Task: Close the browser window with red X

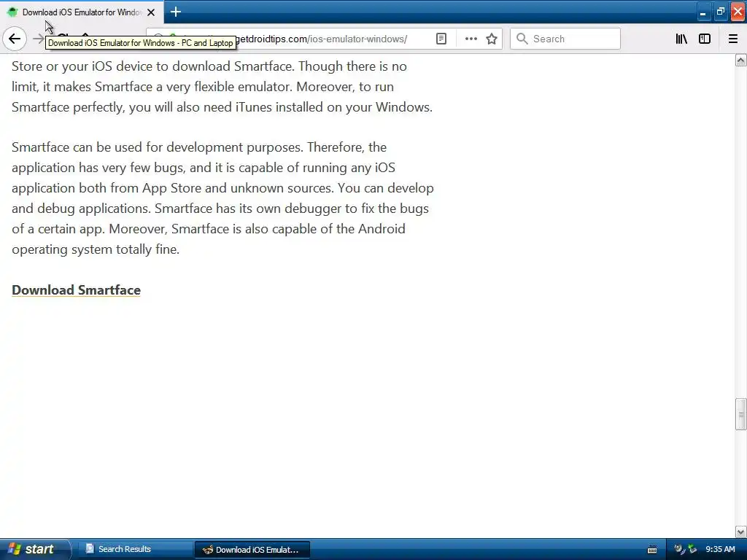Action: pos(738,12)
